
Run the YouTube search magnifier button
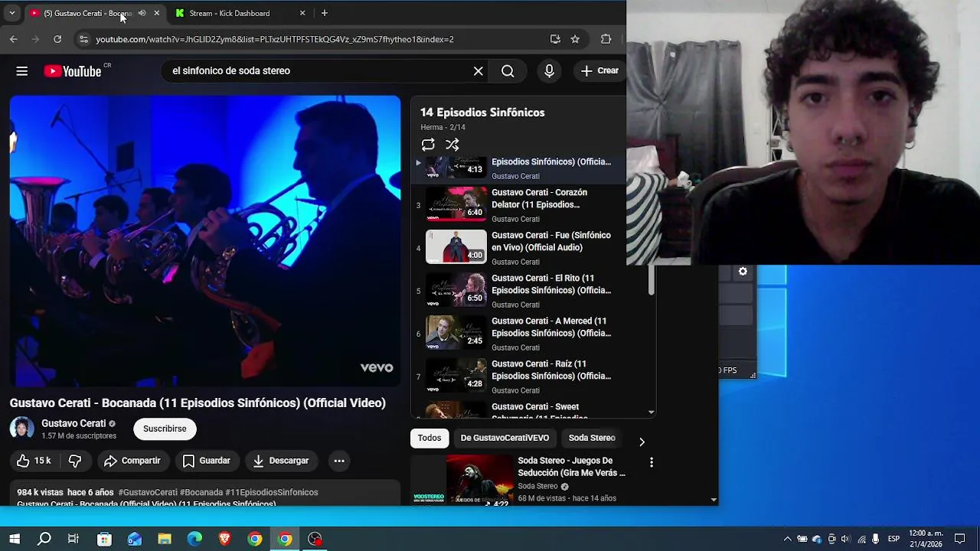[x=508, y=71]
